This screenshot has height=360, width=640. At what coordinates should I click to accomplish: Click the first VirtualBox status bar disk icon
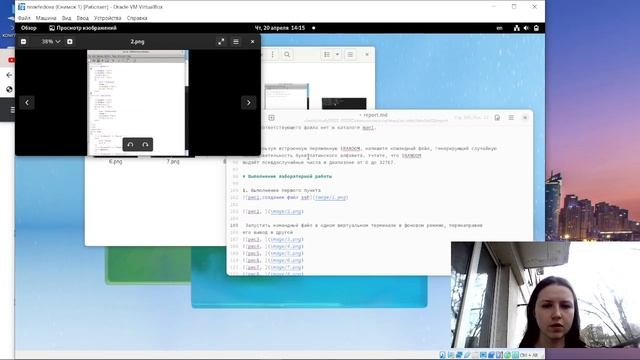pyautogui.click(x=442, y=355)
